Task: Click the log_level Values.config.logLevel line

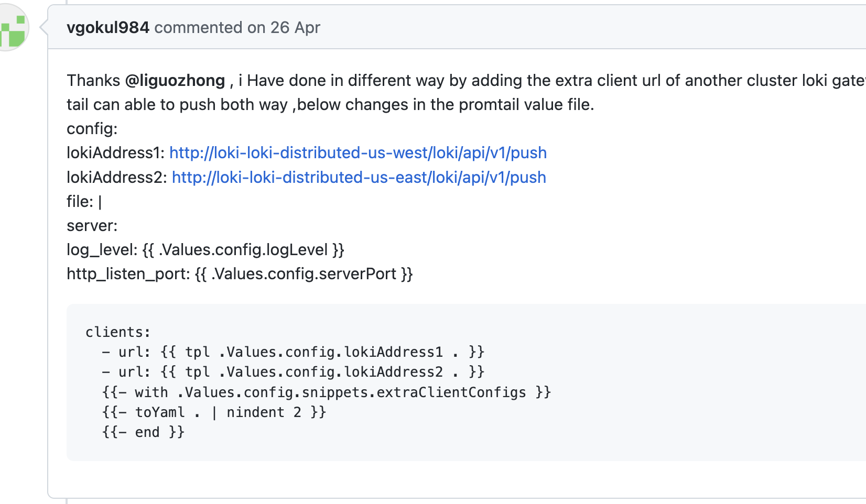Action: point(205,250)
